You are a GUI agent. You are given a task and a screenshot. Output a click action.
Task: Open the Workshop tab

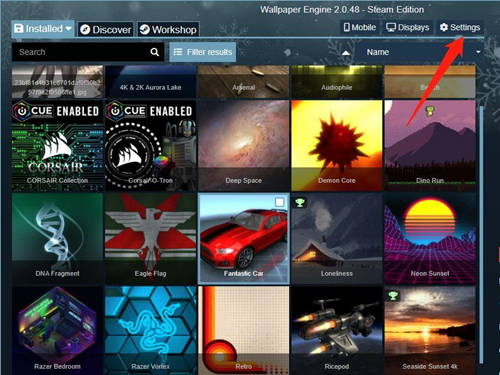[168, 30]
